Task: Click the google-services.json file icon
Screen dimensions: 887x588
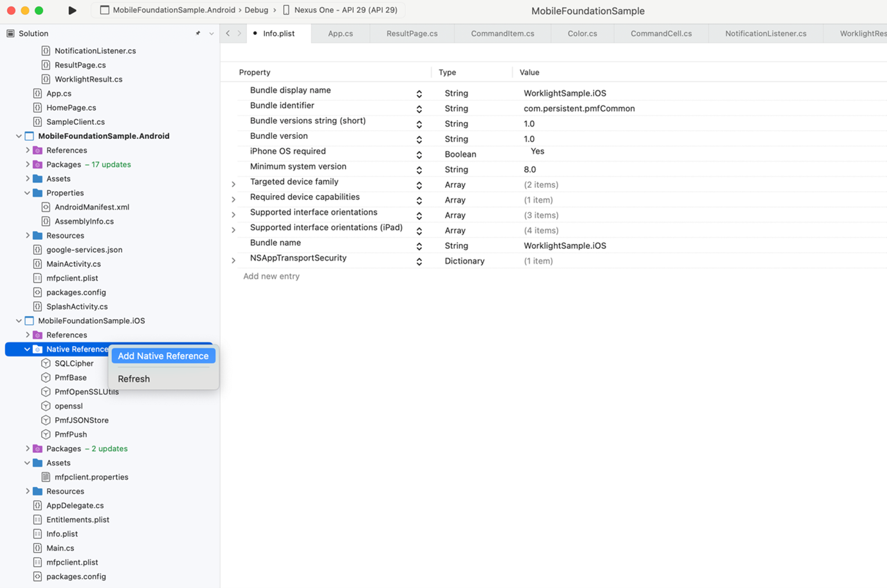Action: coord(38,250)
